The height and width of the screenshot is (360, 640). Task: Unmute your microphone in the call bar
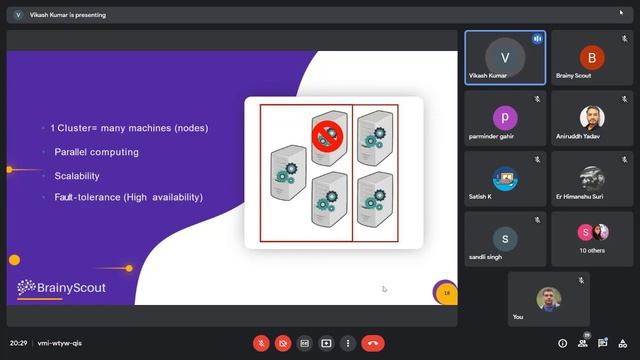261,343
